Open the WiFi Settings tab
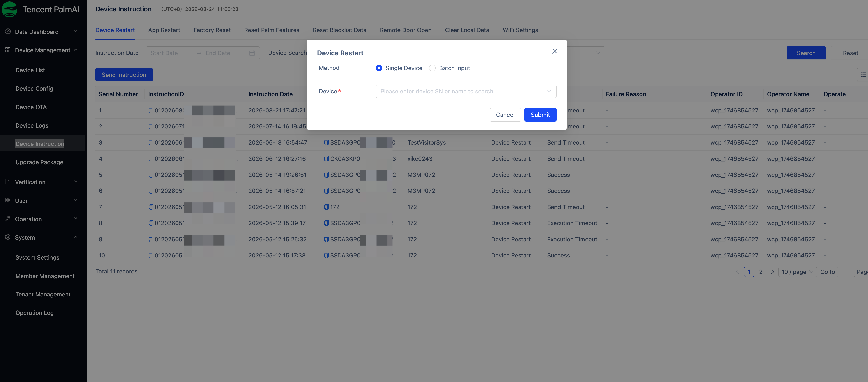Screen dimensions: 868x382 click(x=520, y=30)
